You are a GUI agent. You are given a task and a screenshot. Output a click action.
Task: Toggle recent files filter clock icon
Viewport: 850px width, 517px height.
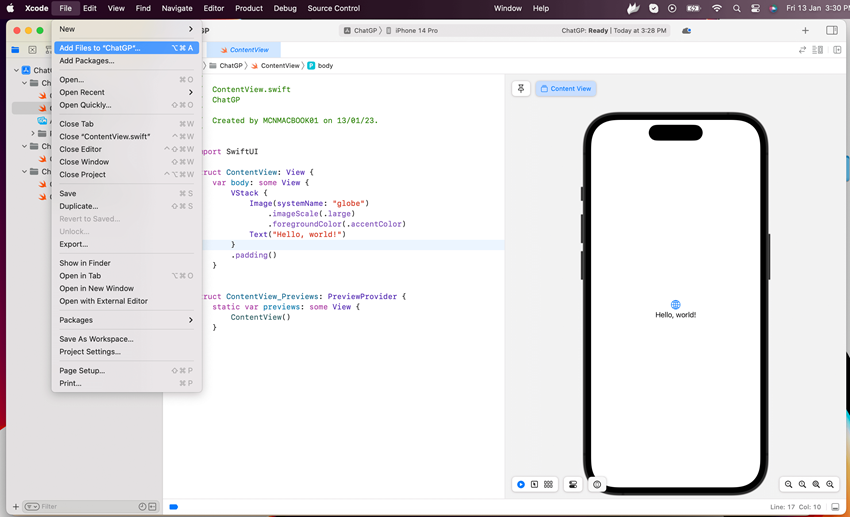pyautogui.click(x=142, y=507)
